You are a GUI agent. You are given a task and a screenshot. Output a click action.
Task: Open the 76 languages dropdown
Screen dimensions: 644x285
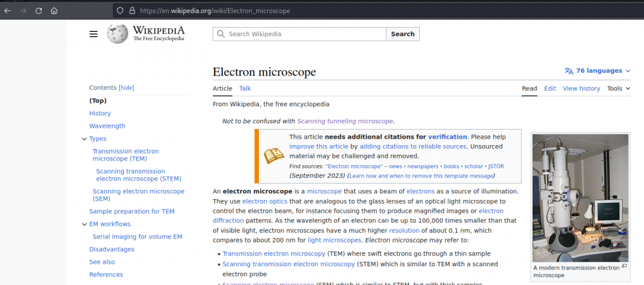click(598, 71)
